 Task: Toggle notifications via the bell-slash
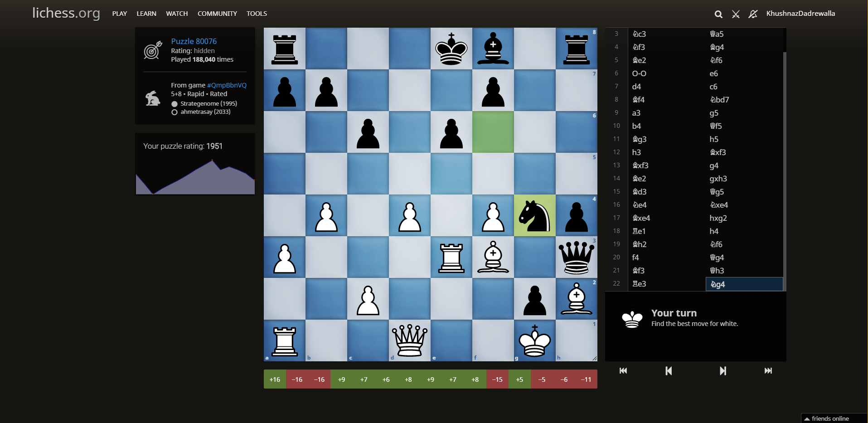(x=752, y=14)
